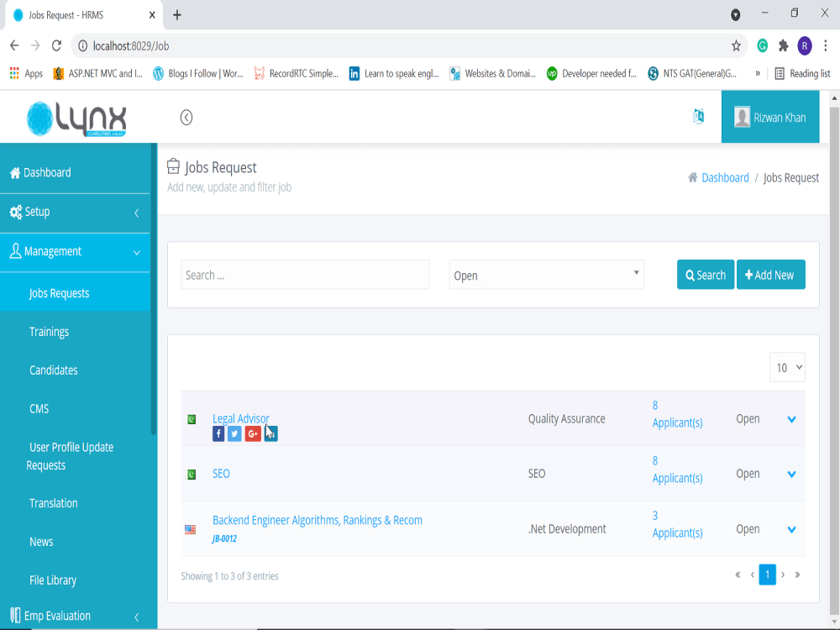The image size is (840, 630).
Task: Open File Library in the sidebar
Action: click(52, 580)
